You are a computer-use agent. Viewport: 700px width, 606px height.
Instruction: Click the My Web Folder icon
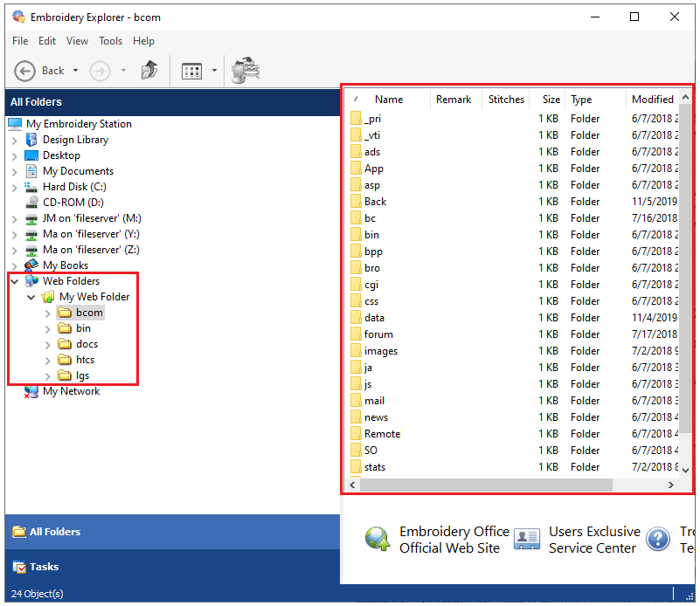(48, 297)
